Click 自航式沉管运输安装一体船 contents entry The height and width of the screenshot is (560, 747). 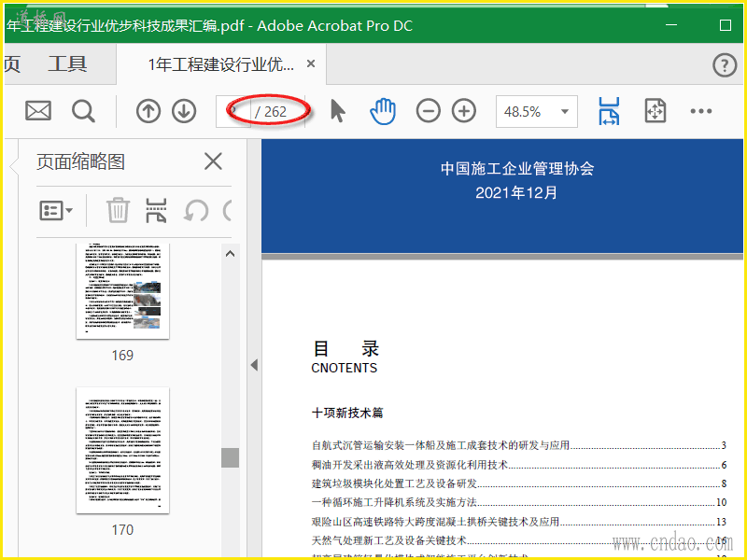click(x=519, y=445)
